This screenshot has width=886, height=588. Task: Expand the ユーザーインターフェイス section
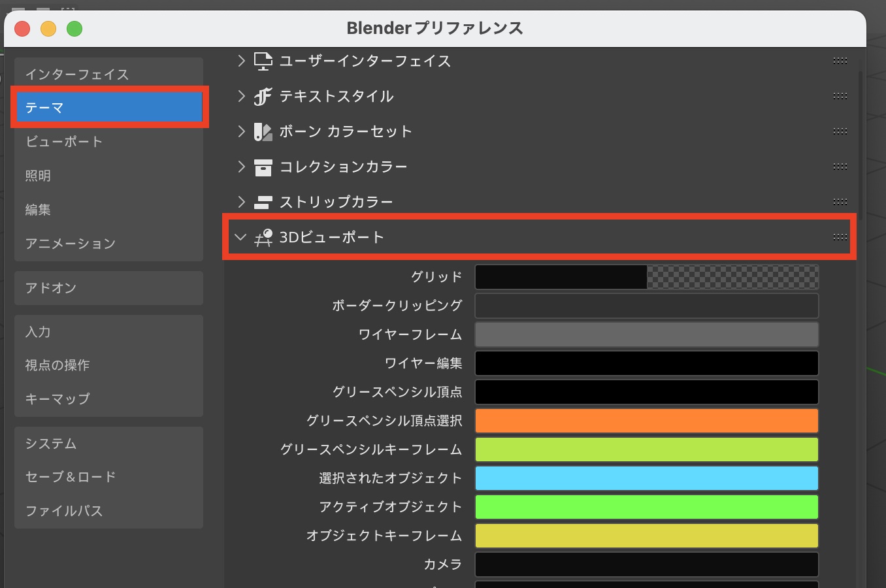[x=241, y=61]
